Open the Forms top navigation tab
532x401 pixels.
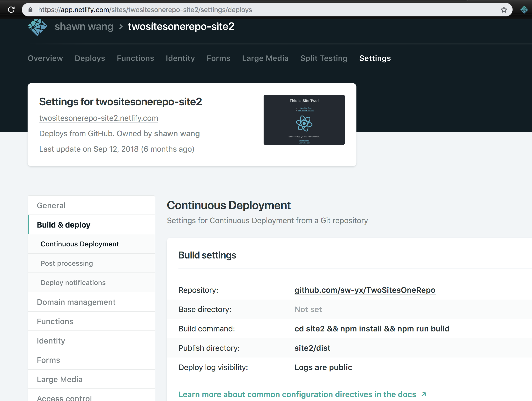coord(219,58)
